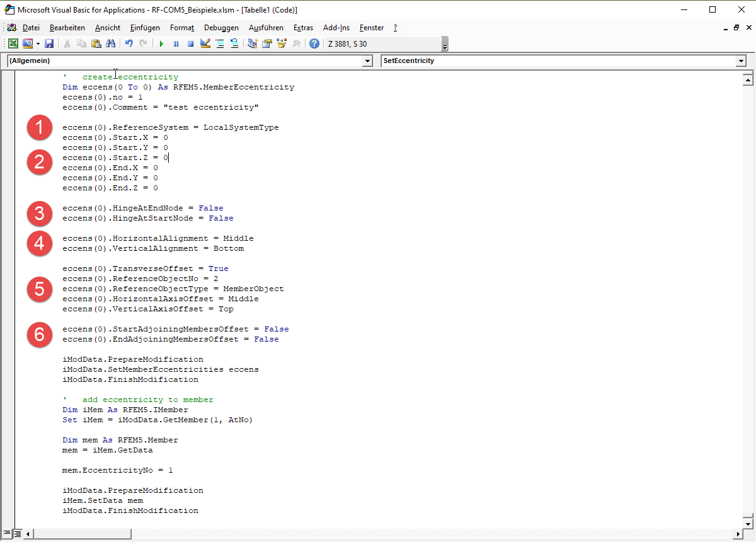Click the Uncomment Block icon
Screen dimensions: 756x542
(234, 43)
